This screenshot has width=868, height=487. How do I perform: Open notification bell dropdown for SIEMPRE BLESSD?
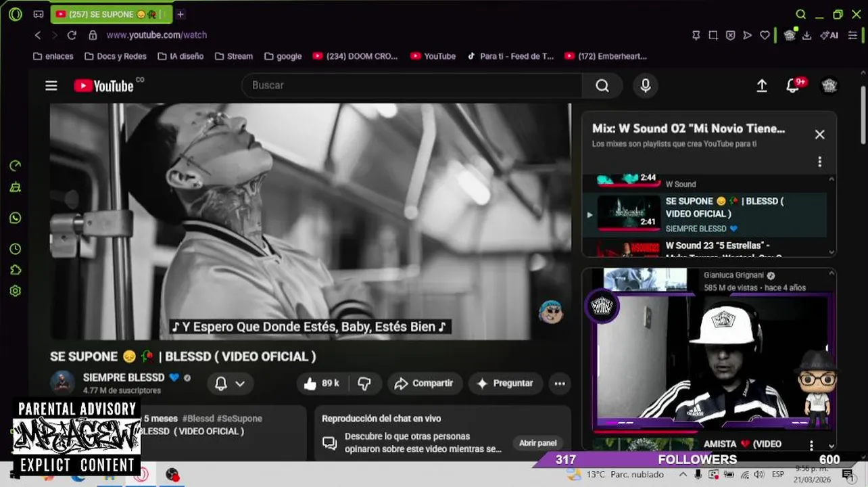230,384
